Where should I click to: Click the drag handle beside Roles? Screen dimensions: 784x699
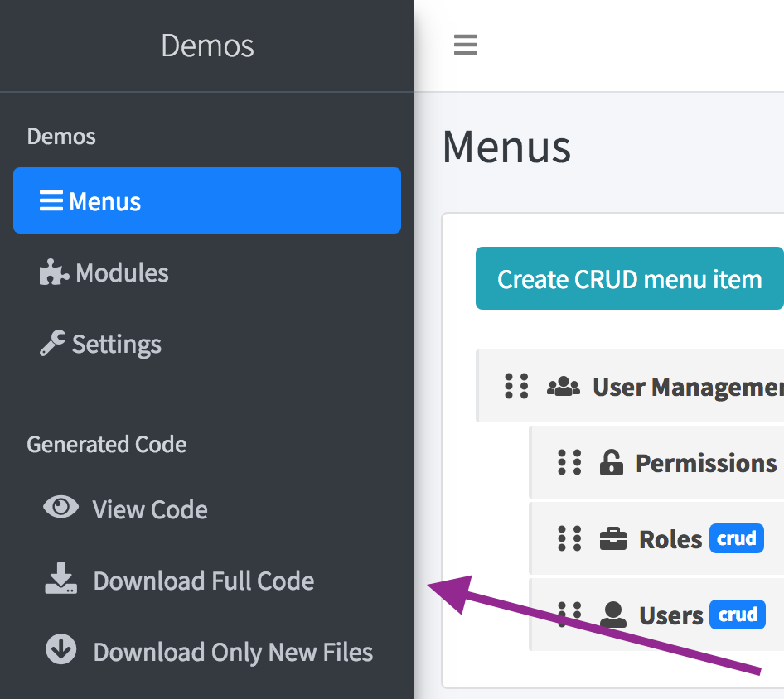[569, 538]
